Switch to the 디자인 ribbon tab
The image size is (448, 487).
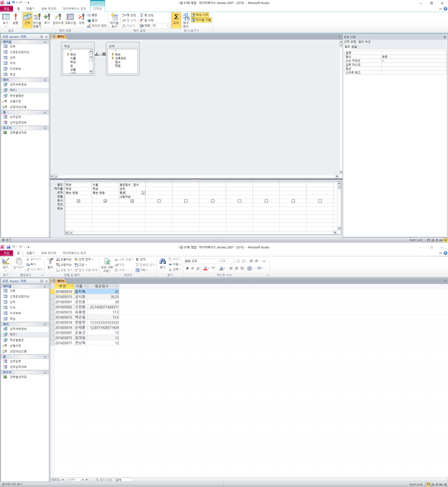[97, 9]
